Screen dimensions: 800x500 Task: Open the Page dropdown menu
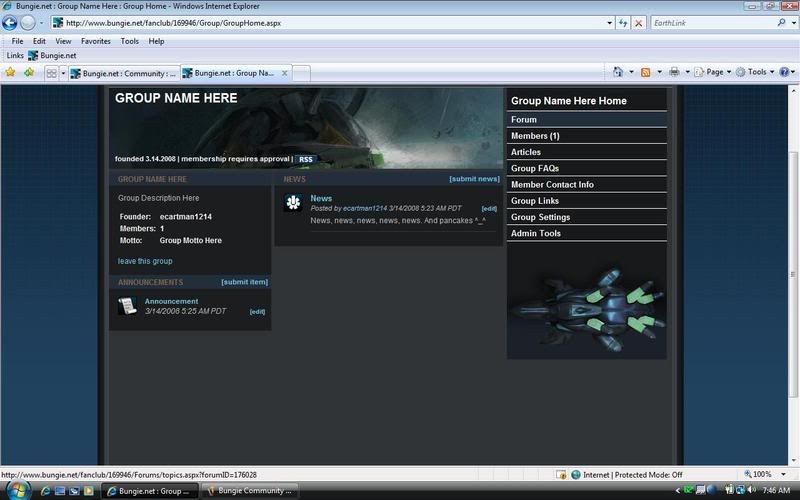coord(714,72)
